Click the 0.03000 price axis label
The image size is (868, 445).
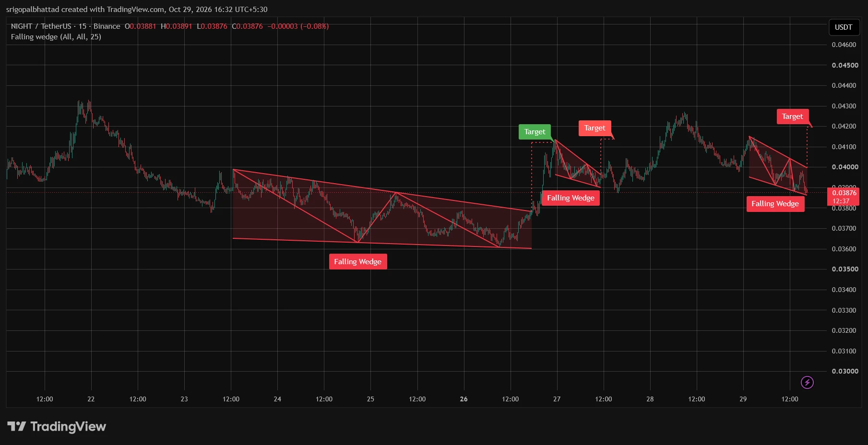coord(845,371)
